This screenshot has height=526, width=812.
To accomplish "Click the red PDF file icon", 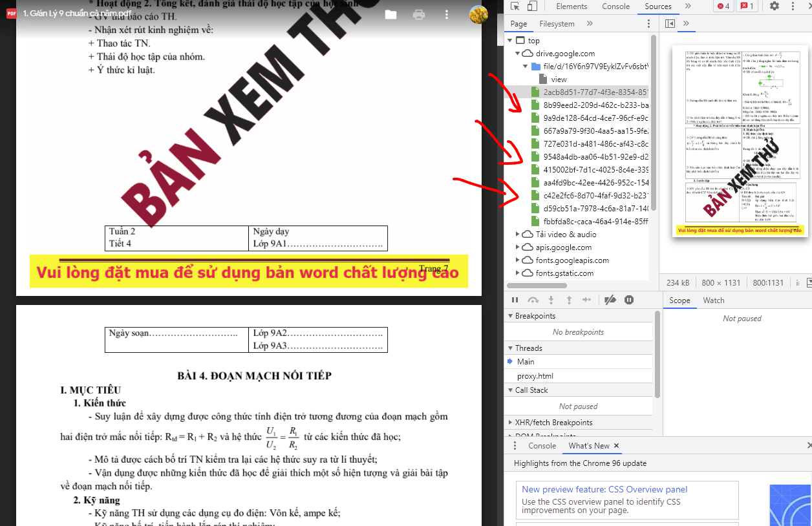I will tap(11, 14).
